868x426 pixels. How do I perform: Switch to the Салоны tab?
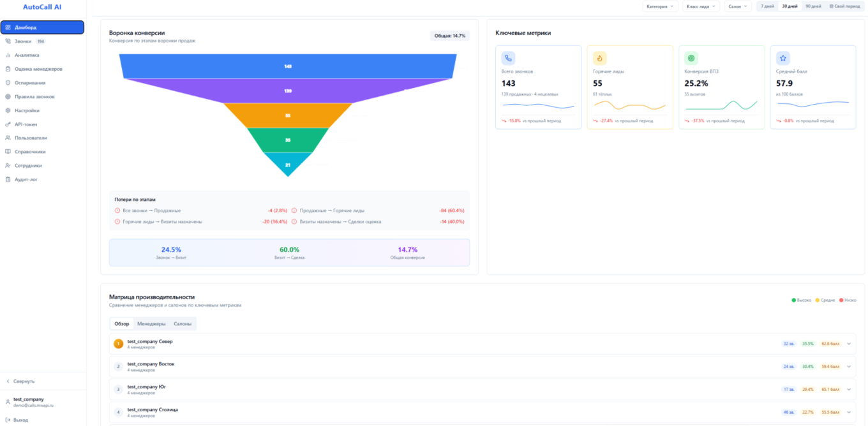(x=183, y=324)
